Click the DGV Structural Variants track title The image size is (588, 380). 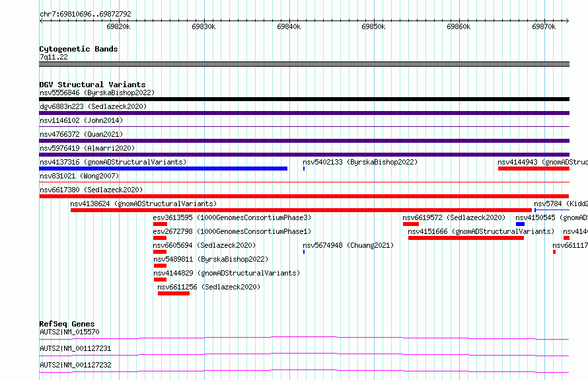(92, 85)
